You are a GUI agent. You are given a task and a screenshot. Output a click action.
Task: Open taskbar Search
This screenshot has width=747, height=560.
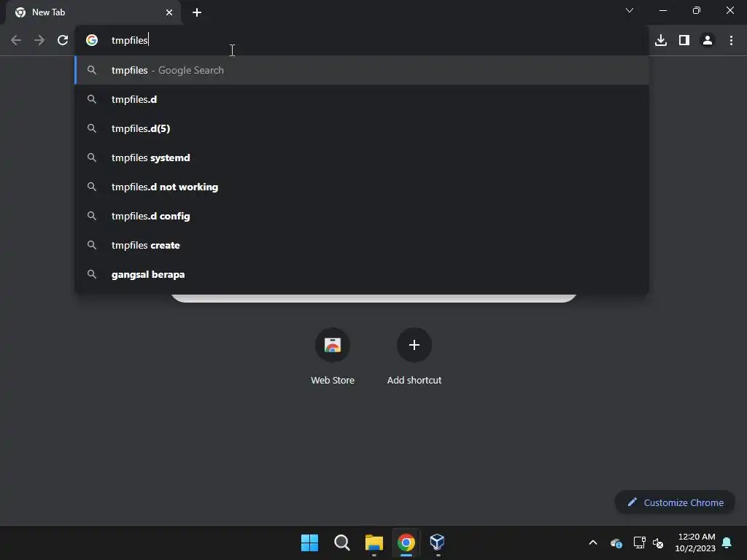click(341, 542)
